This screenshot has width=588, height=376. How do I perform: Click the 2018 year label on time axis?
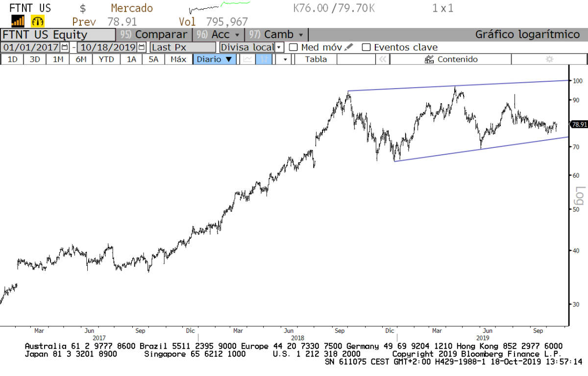[x=297, y=338]
